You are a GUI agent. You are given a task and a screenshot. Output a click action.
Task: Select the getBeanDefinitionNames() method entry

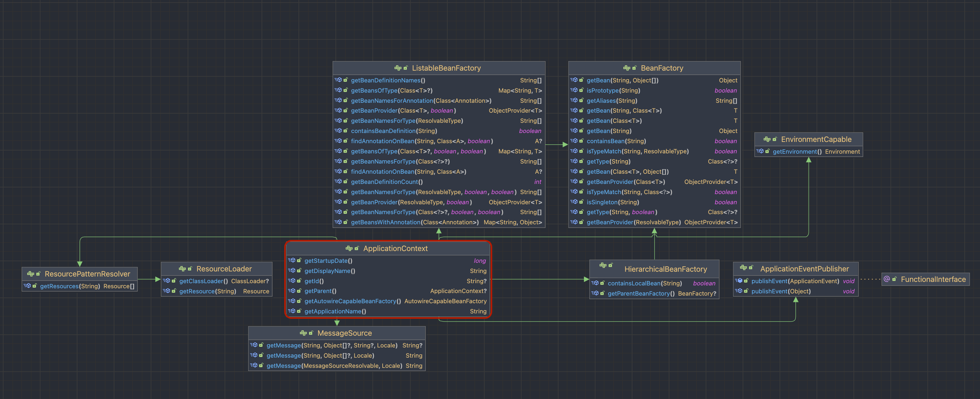pyautogui.click(x=388, y=80)
